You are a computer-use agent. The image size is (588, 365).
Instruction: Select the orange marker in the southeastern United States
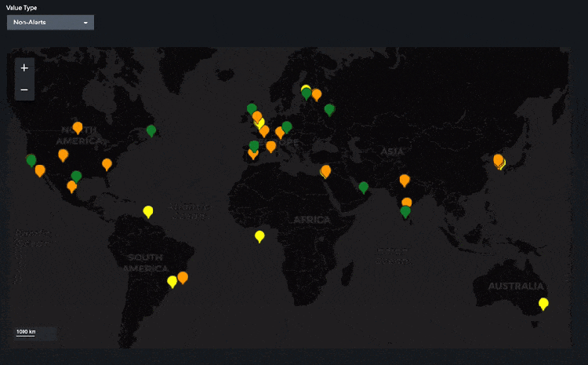[107, 164]
